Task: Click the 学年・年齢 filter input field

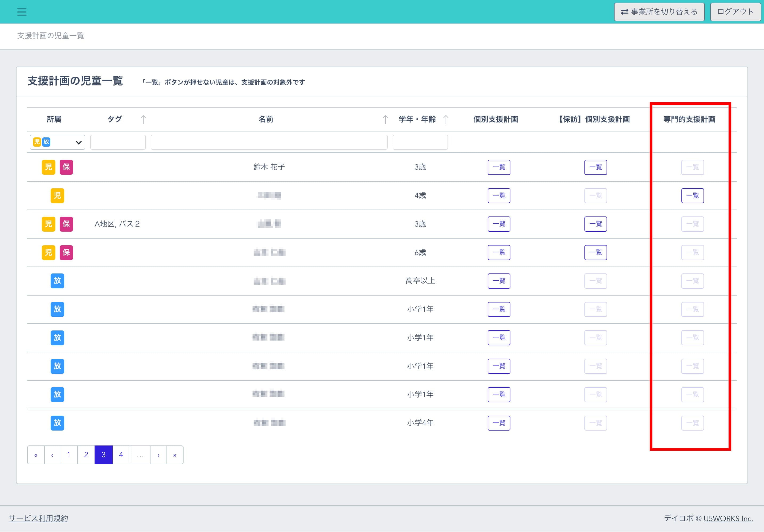Action: 420,142
